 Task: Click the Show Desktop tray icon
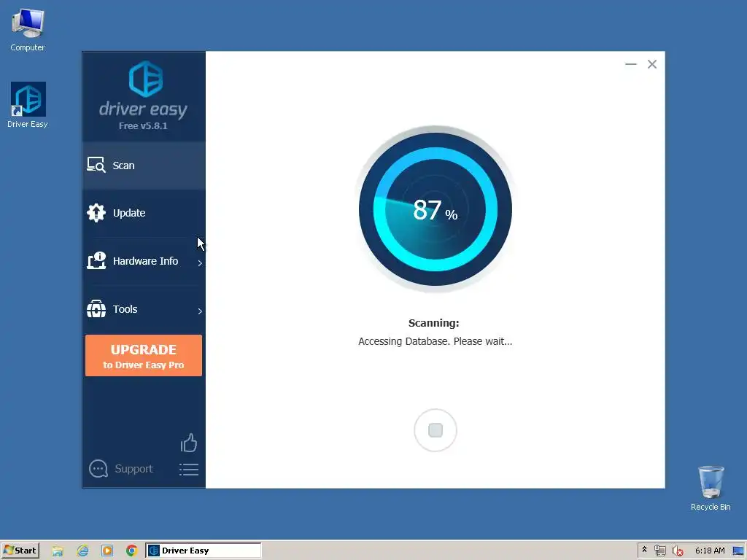click(x=738, y=551)
